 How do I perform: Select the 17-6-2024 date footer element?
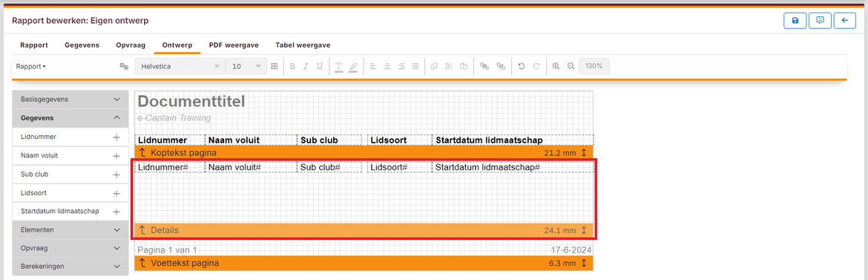tap(571, 250)
